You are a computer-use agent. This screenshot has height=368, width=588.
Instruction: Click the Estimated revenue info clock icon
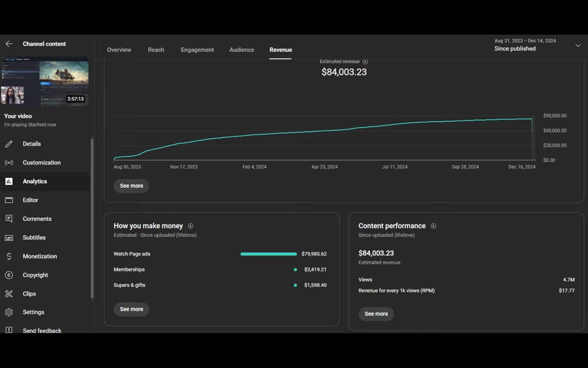[x=365, y=61]
